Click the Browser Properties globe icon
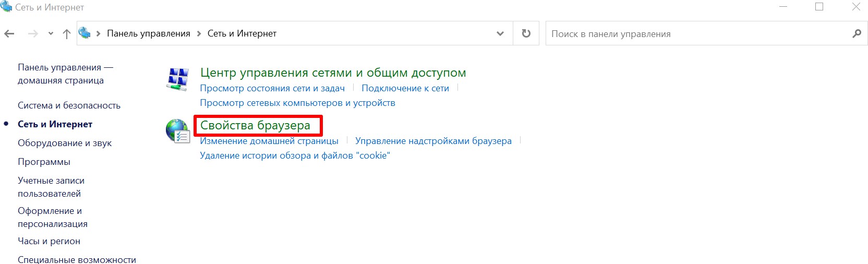 pos(177,131)
